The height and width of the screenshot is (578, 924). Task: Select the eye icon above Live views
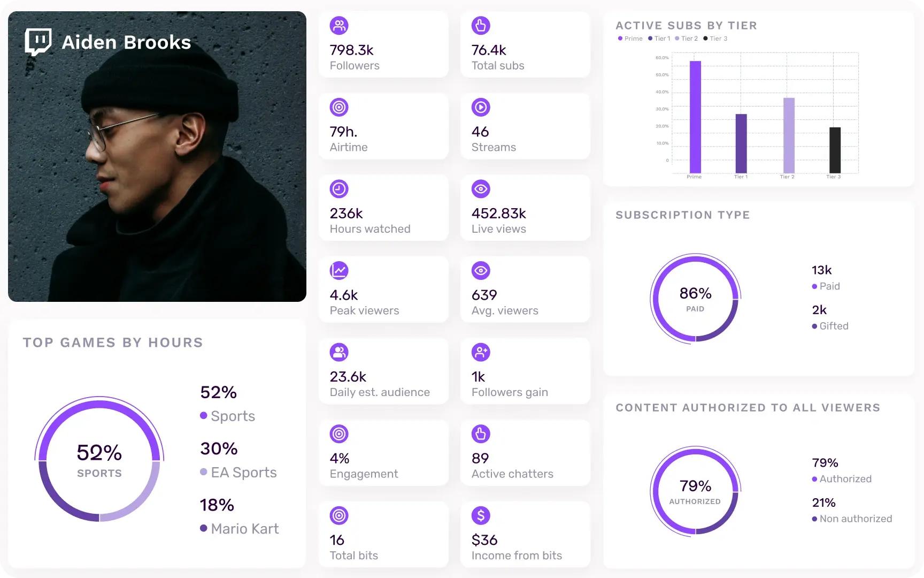481,189
